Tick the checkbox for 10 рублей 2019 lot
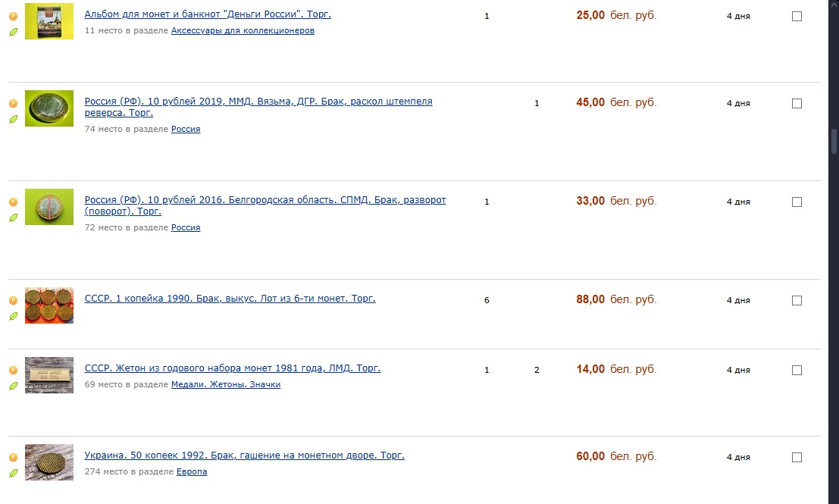 click(x=797, y=104)
